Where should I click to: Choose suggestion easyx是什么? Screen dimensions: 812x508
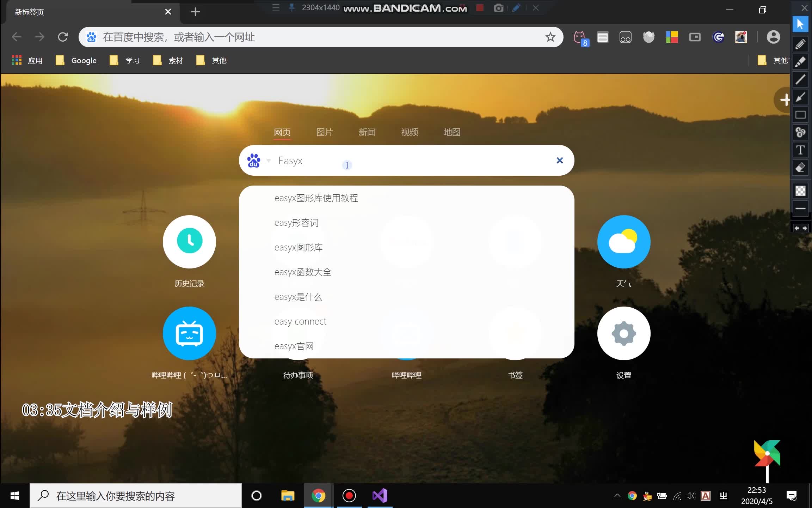tap(406, 297)
